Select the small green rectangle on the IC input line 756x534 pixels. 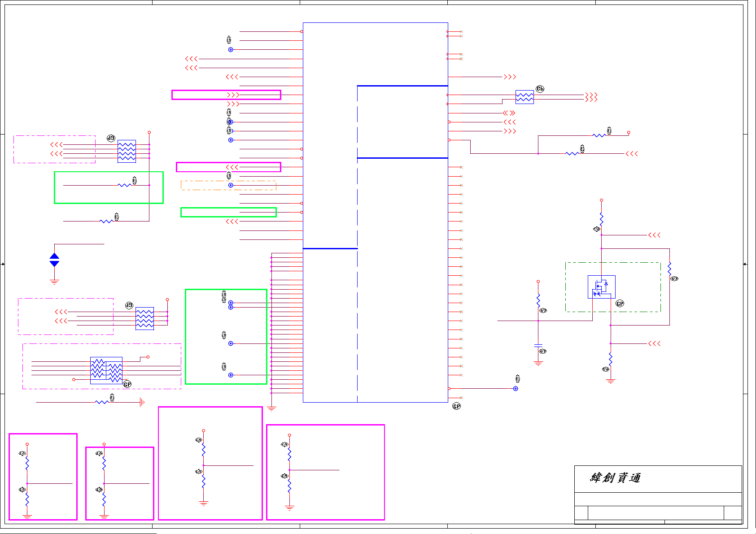[x=228, y=212]
